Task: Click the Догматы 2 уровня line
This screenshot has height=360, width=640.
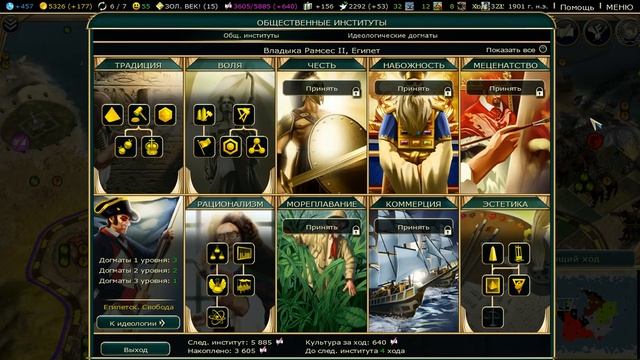Action: pyautogui.click(x=138, y=270)
